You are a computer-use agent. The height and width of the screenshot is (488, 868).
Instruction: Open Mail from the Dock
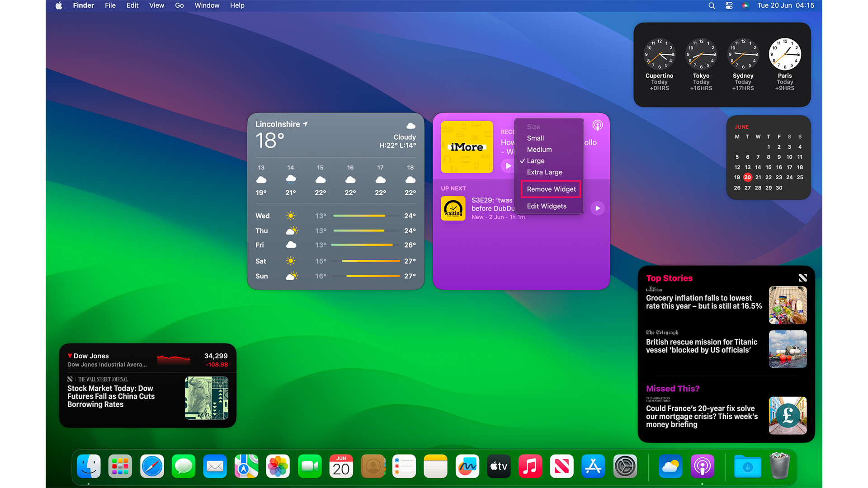(215, 466)
